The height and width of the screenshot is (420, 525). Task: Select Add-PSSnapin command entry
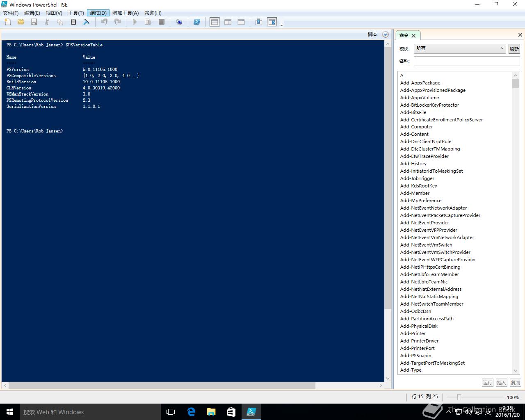[x=415, y=356]
